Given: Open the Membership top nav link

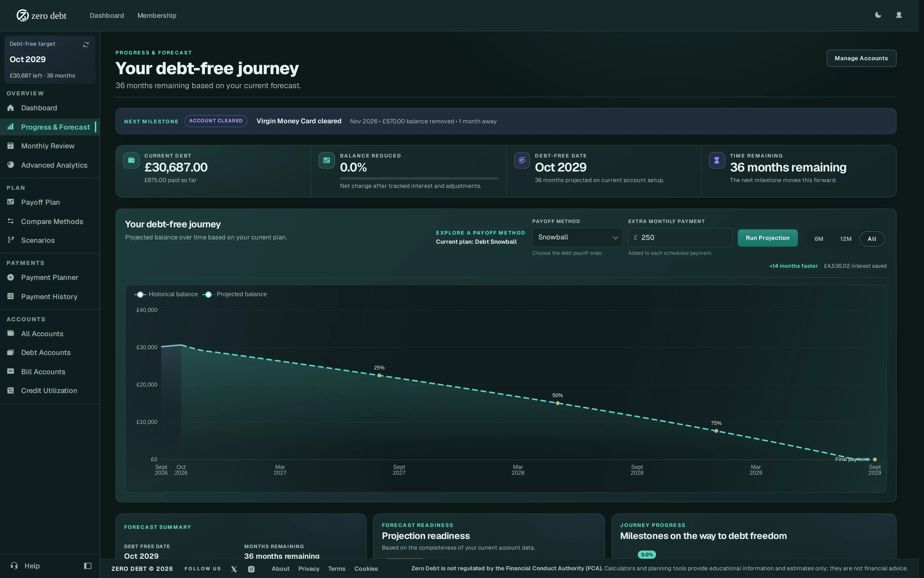Looking at the screenshot, I should click(157, 15).
